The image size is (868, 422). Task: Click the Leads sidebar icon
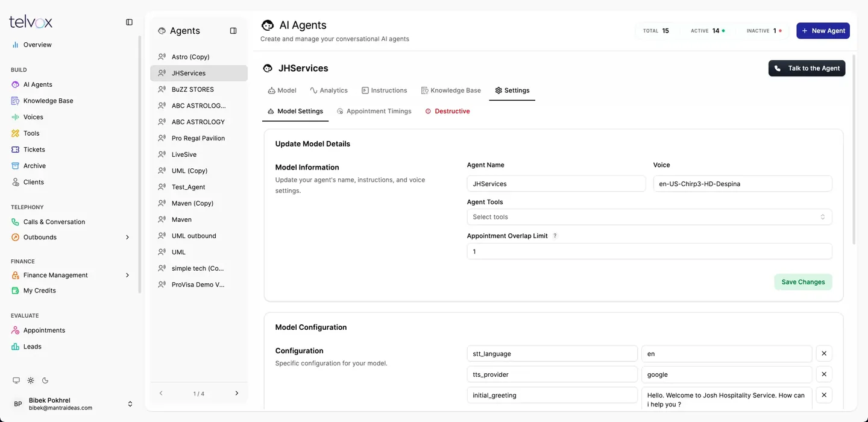(16, 347)
